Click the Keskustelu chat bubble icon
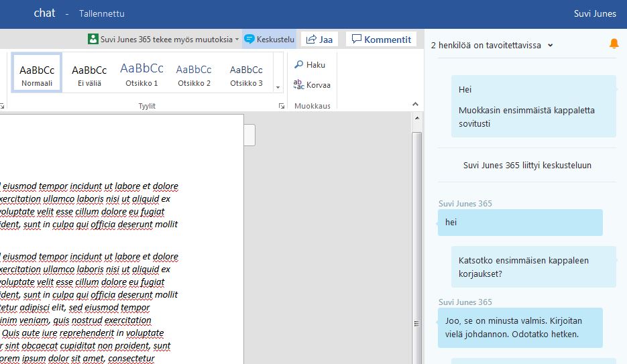 pos(249,40)
